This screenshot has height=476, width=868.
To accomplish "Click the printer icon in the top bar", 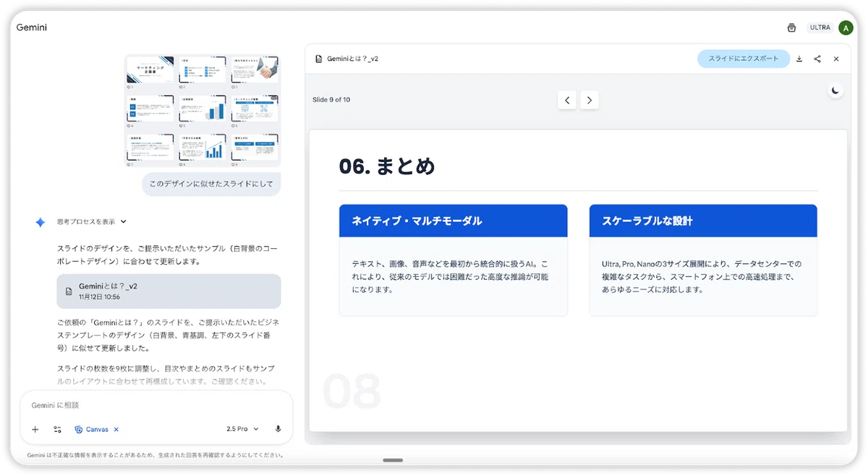I will [791, 27].
